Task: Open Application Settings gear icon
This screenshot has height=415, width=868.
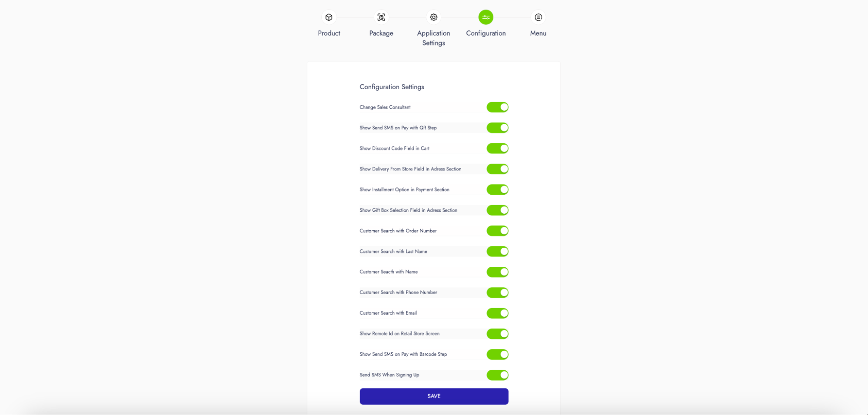Action: click(x=433, y=17)
